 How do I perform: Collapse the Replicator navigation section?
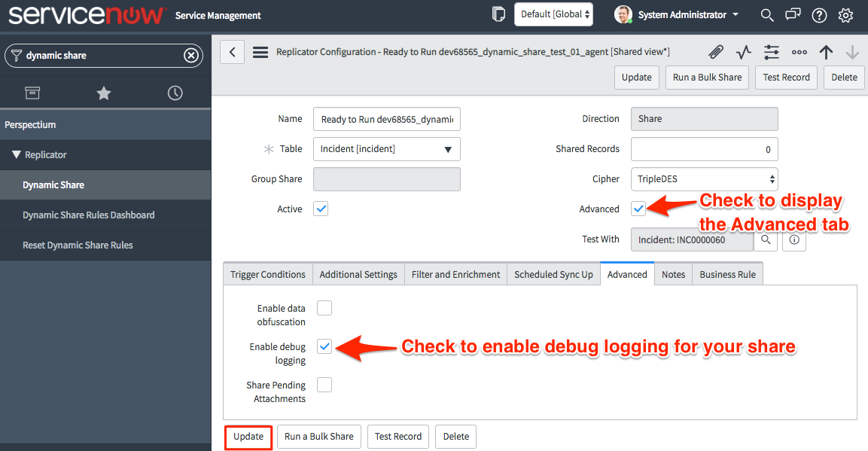click(17, 154)
